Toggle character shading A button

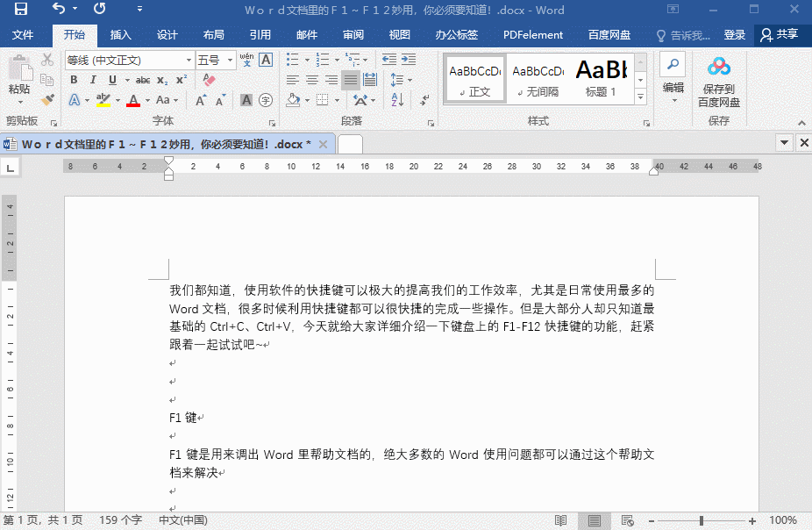246,100
